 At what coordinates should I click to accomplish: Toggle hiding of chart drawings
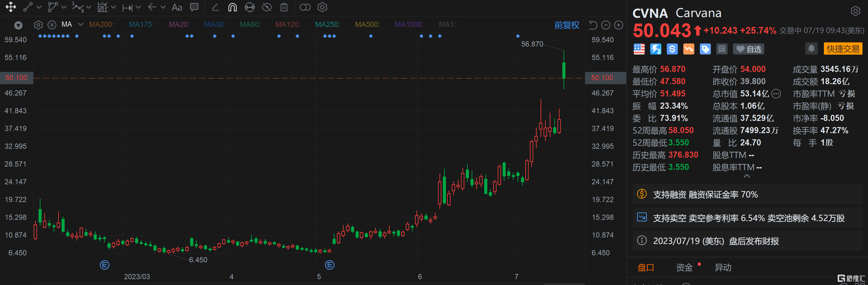coord(266,7)
